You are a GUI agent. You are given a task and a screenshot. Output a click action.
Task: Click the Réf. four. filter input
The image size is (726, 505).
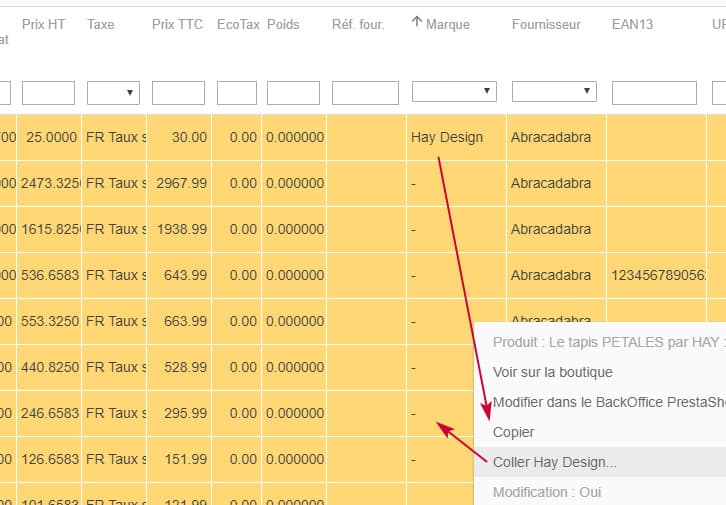point(365,93)
